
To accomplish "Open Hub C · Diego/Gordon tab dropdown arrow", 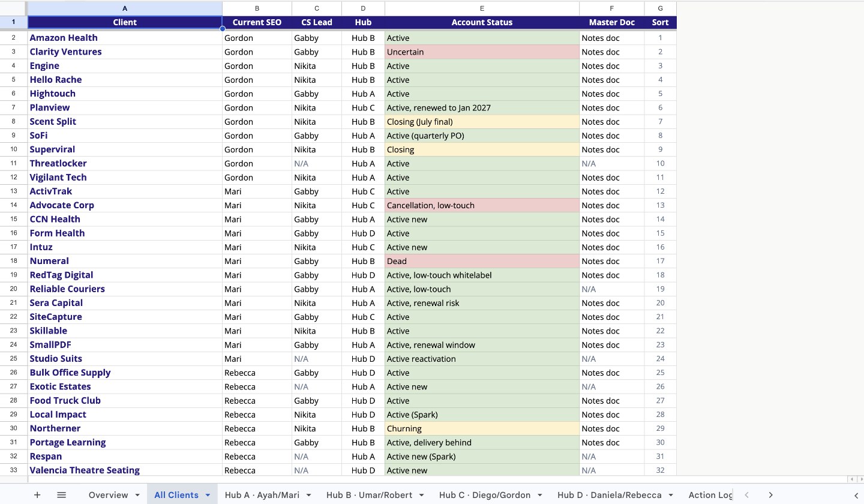I will click(x=540, y=496).
